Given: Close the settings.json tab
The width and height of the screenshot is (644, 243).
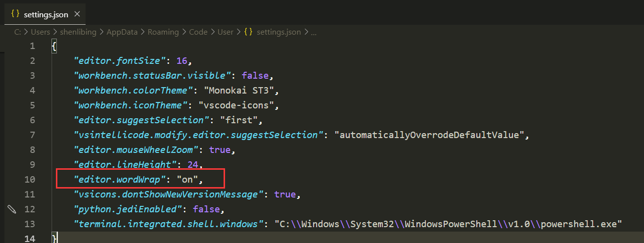Looking at the screenshot, I should 77,14.
